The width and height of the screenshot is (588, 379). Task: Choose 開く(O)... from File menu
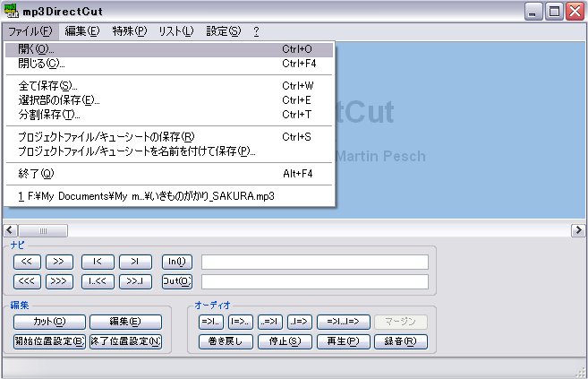pos(169,49)
